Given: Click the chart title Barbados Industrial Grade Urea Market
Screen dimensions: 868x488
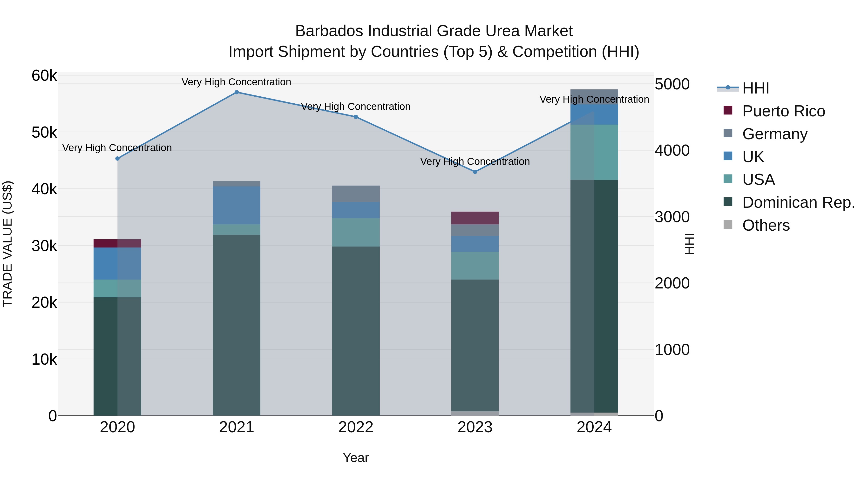Looking at the screenshot, I should pos(434,31).
